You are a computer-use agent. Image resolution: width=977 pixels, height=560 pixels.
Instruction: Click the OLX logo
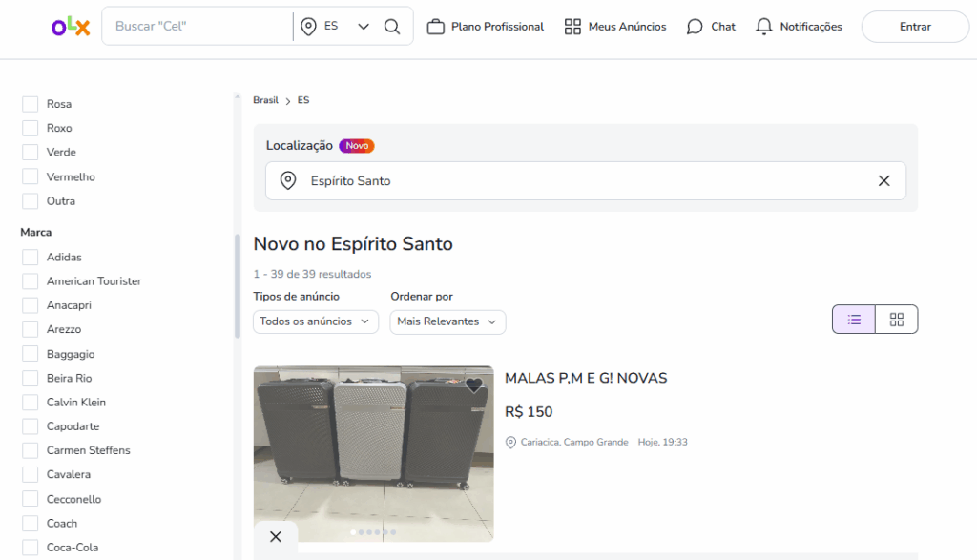pos(71,27)
